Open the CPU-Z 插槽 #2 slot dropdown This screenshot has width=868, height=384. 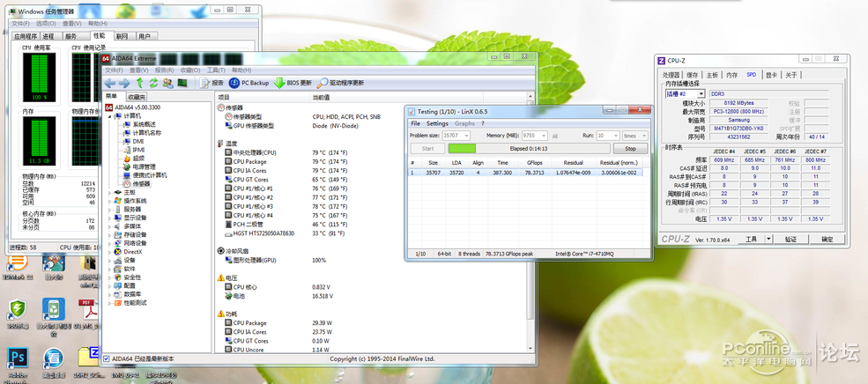(x=701, y=94)
